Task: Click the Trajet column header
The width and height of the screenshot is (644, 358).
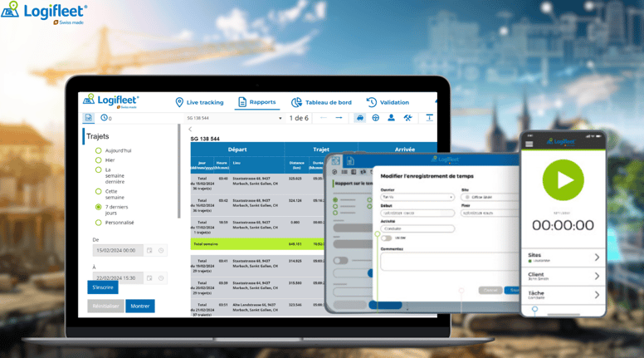Action: (x=321, y=150)
